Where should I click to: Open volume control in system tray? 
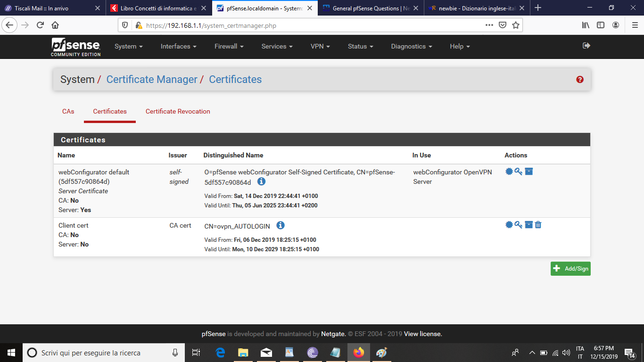[566, 353]
